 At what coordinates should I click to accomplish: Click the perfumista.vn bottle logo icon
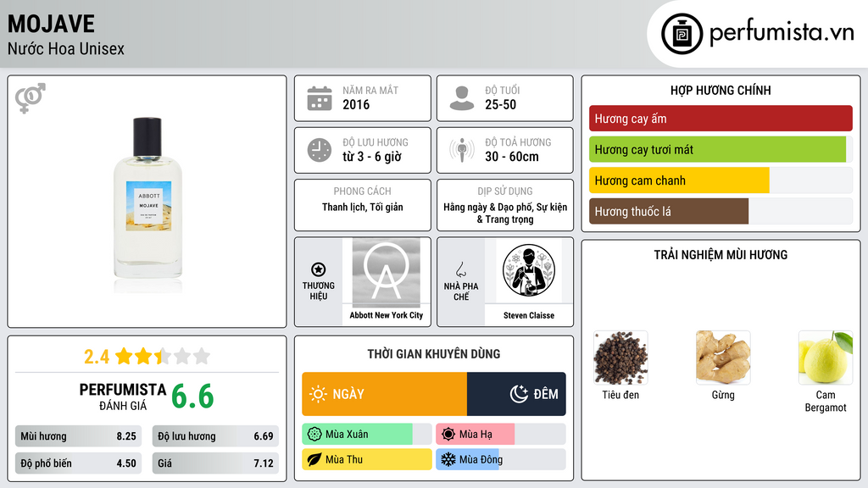click(682, 34)
